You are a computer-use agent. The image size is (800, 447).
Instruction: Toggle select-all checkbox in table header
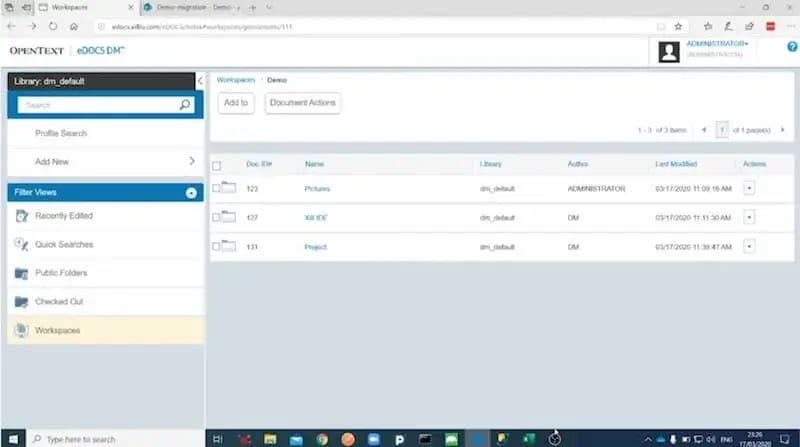[216, 166]
